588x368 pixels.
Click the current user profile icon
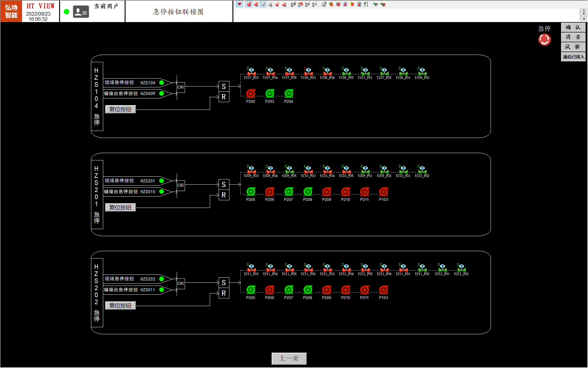pyautogui.click(x=81, y=12)
